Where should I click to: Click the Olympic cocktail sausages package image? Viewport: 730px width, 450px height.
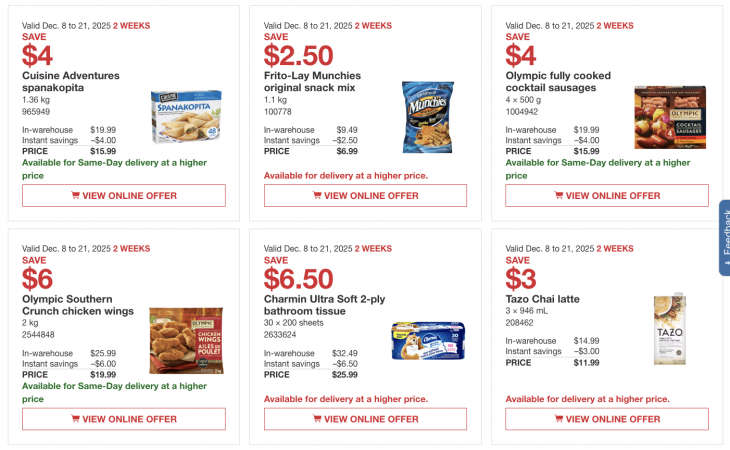669,117
